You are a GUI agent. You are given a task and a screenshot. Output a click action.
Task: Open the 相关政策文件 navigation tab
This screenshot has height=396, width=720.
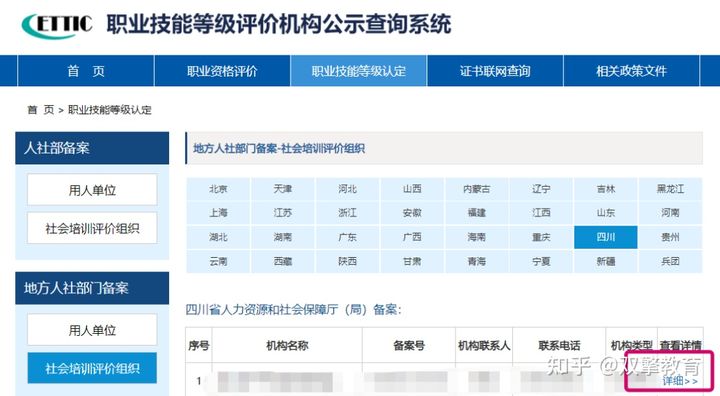tap(631, 71)
